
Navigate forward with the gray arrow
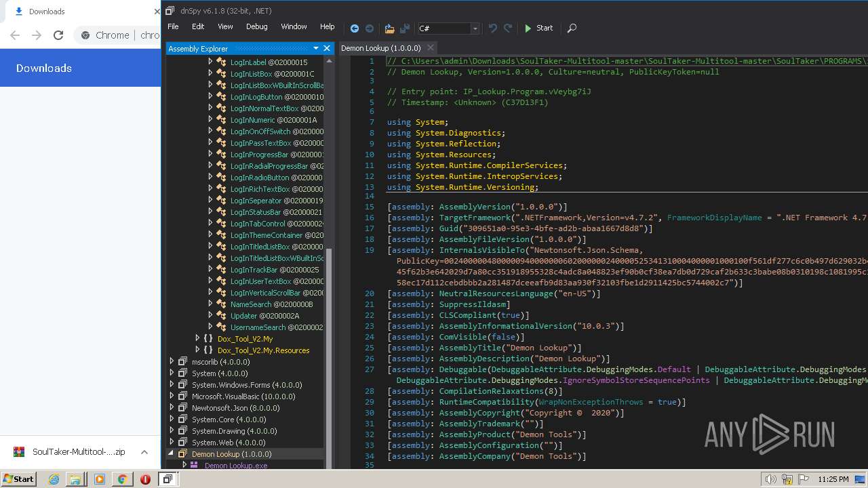(x=370, y=28)
